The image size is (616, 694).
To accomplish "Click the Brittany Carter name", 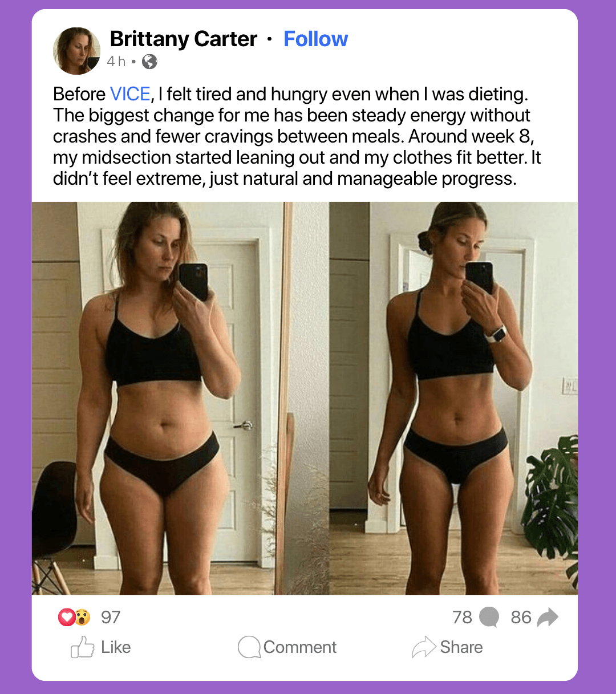I will tap(183, 39).
